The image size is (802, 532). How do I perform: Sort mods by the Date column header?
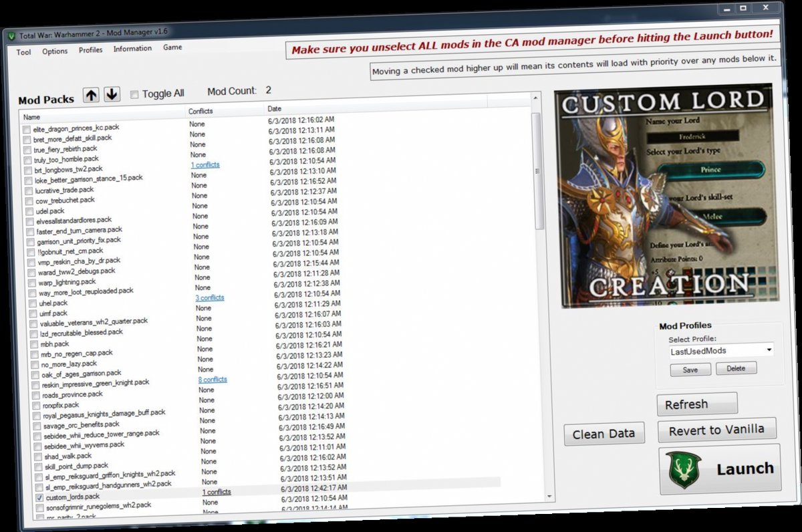pos(376,106)
